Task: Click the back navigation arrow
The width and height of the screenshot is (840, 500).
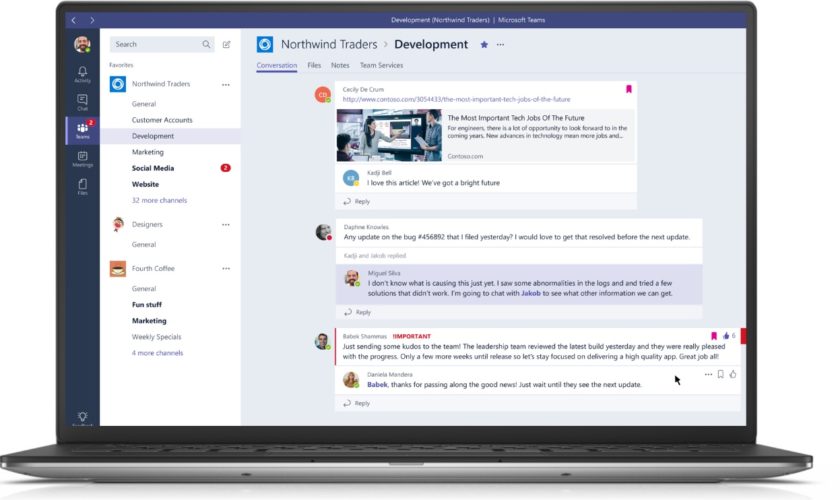Action: coord(73,20)
